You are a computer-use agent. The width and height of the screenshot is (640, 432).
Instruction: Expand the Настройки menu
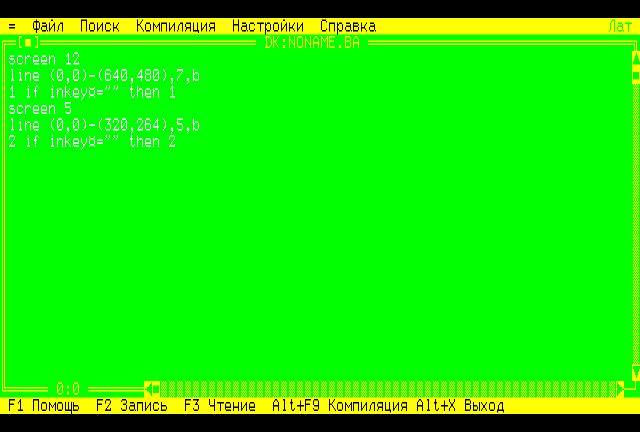tap(268, 26)
